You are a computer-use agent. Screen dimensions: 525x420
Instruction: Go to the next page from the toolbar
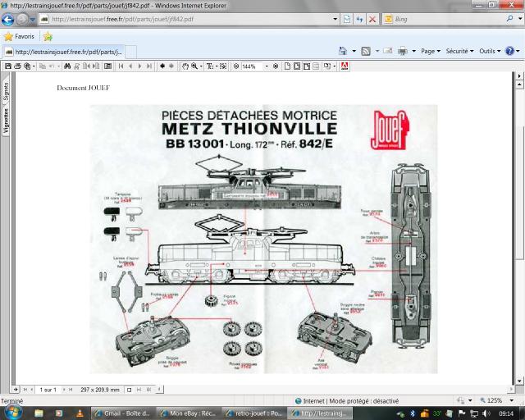click(x=140, y=66)
